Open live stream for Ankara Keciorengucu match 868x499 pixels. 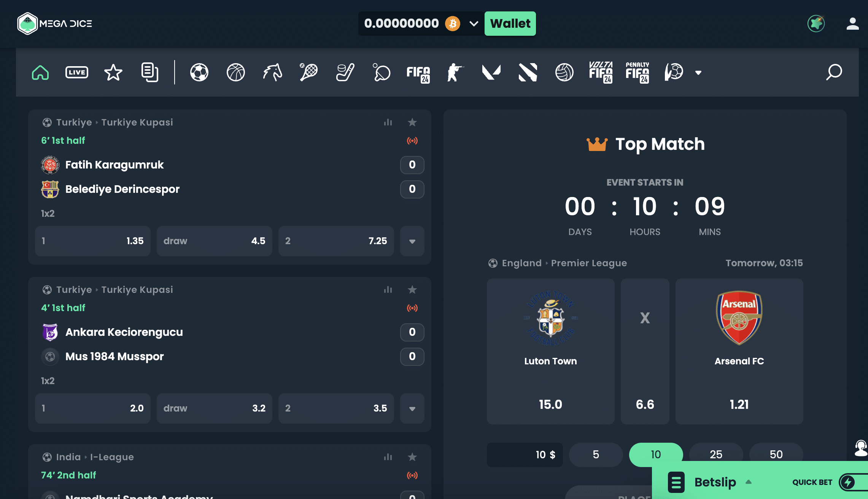(412, 308)
